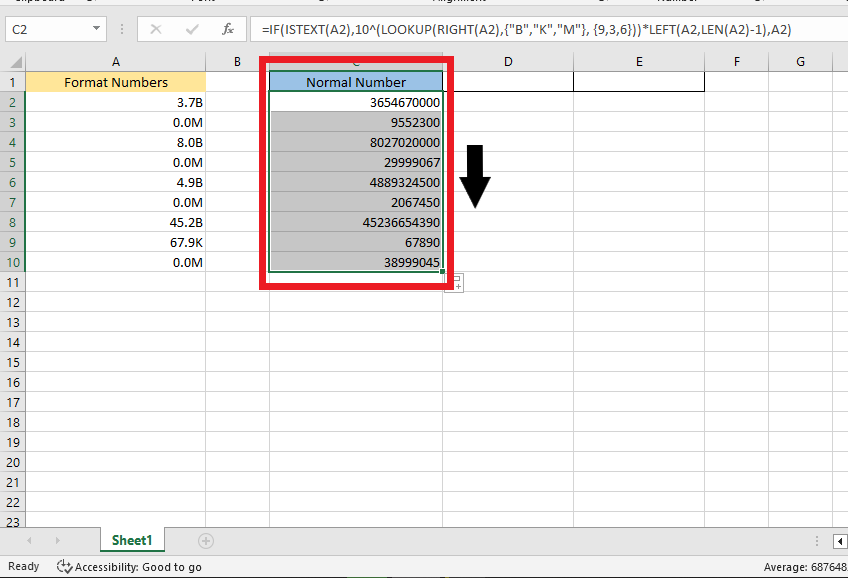Click the Format Numbers header cell
Screen dimensions: 848x578
(x=116, y=82)
